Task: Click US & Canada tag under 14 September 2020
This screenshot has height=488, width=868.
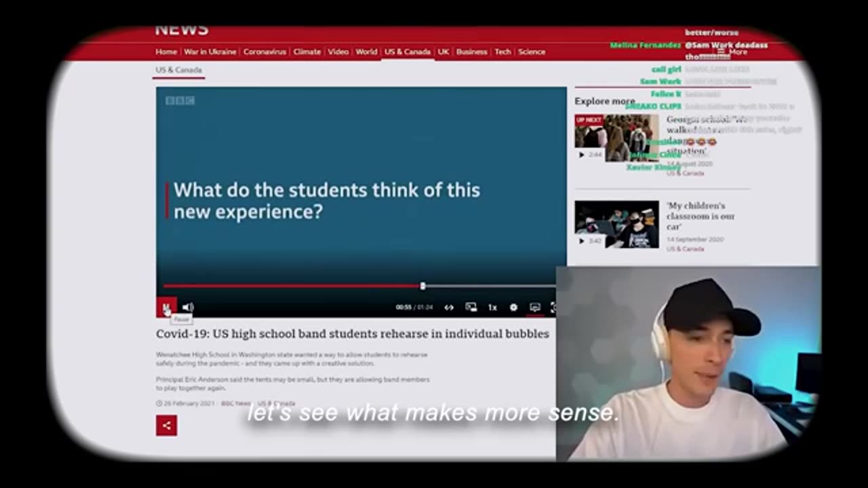Action: 685,249
